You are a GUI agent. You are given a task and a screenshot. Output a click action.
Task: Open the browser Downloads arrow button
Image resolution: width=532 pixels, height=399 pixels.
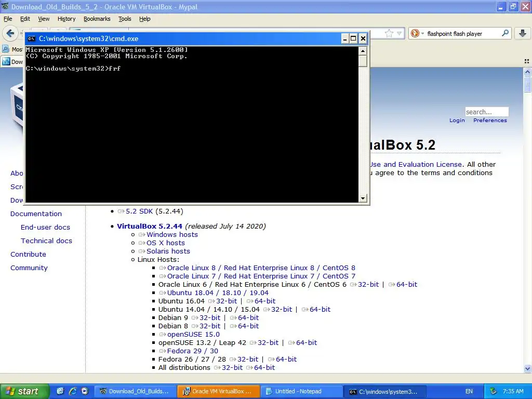[x=523, y=33]
